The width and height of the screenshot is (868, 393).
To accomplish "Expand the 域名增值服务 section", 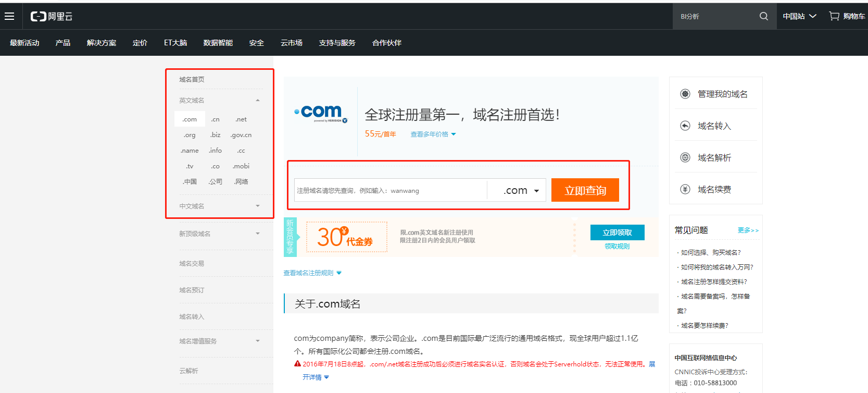I will click(257, 341).
